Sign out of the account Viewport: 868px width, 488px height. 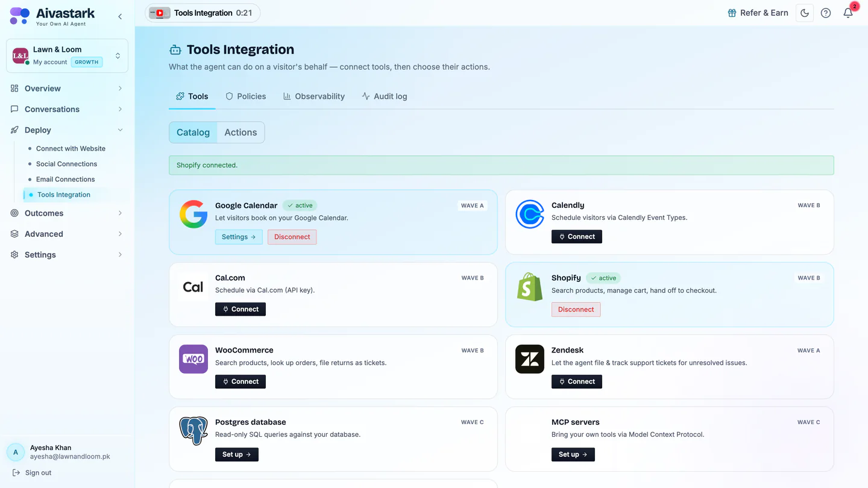click(x=33, y=473)
